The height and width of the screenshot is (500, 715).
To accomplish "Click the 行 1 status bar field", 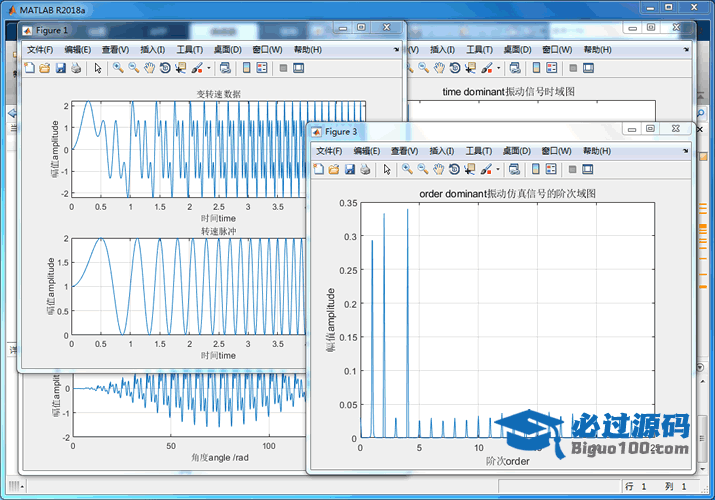I will 635,487.
